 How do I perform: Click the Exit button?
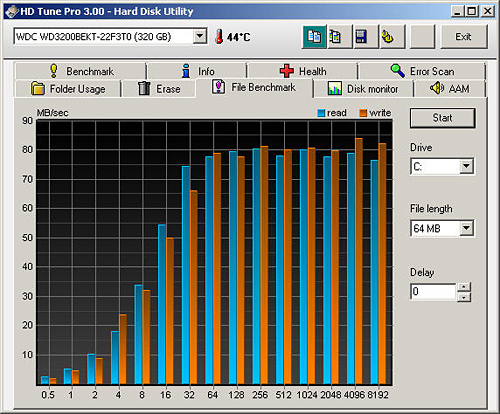pyautogui.click(x=464, y=37)
